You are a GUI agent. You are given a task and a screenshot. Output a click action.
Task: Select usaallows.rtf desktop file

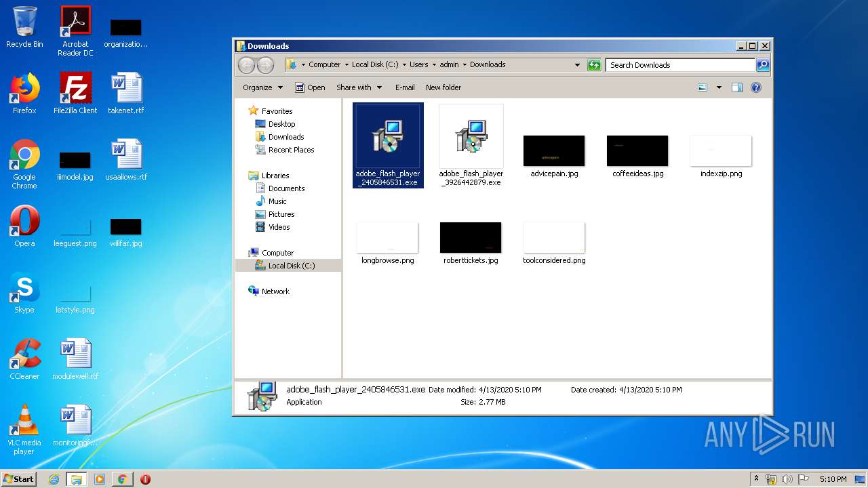tap(126, 160)
